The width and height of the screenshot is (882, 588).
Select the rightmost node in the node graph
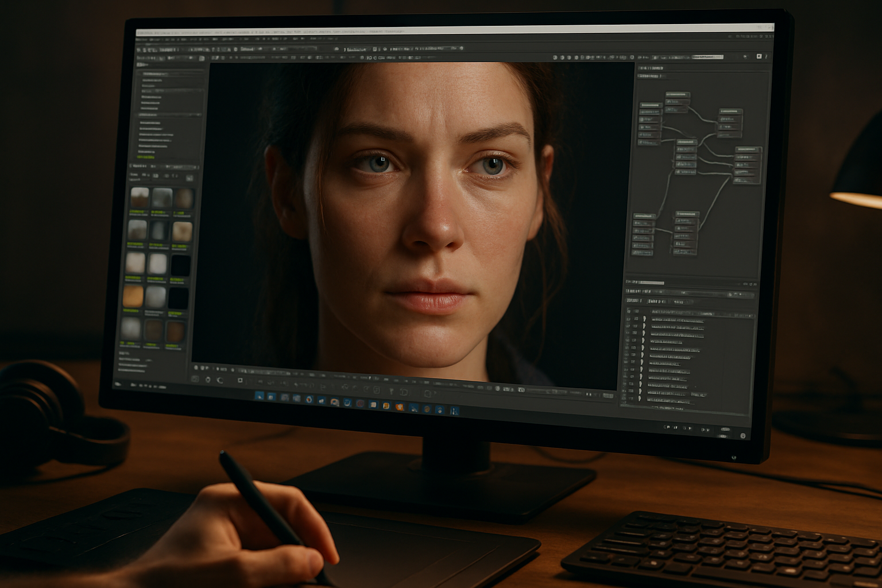click(x=748, y=165)
